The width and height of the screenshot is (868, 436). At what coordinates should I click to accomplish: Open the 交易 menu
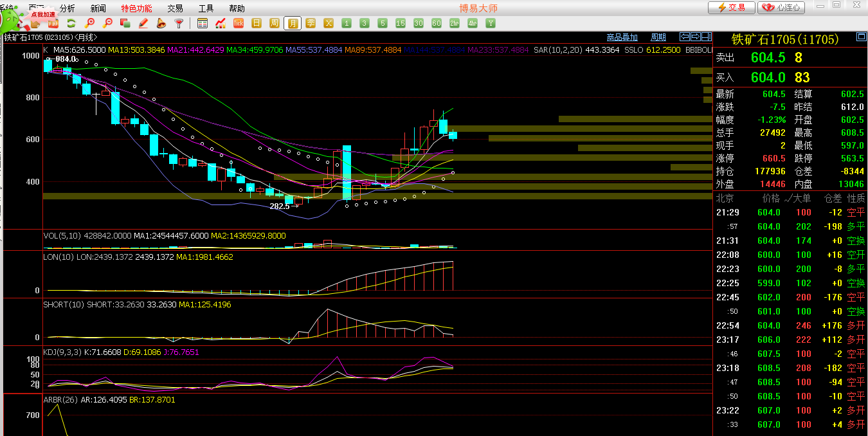(x=175, y=8)
